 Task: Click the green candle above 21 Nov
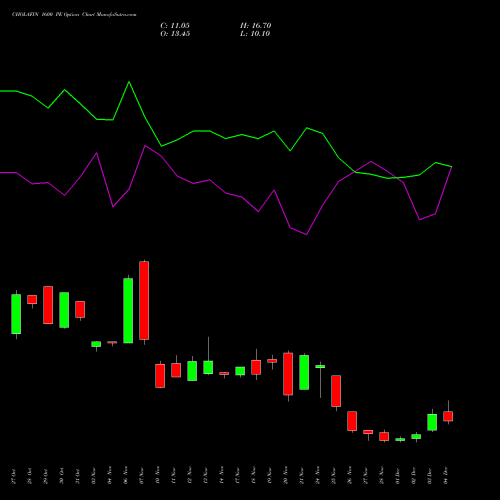tap(304, 372)
